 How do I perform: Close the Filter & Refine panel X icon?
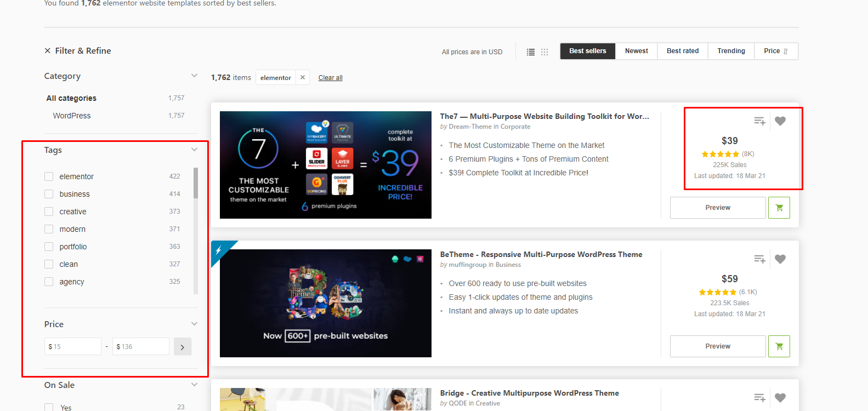[48, 51]
